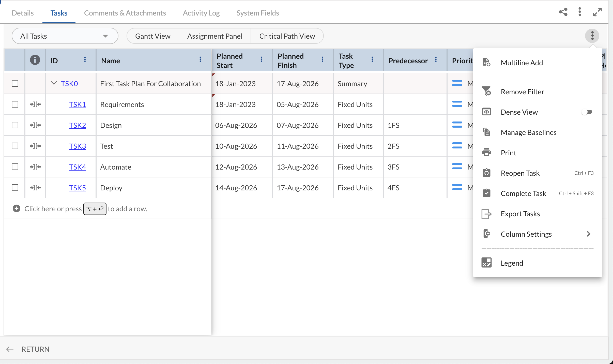
Task: Open the header vertical ellipsis menu
Action: [x=580, y=12]
